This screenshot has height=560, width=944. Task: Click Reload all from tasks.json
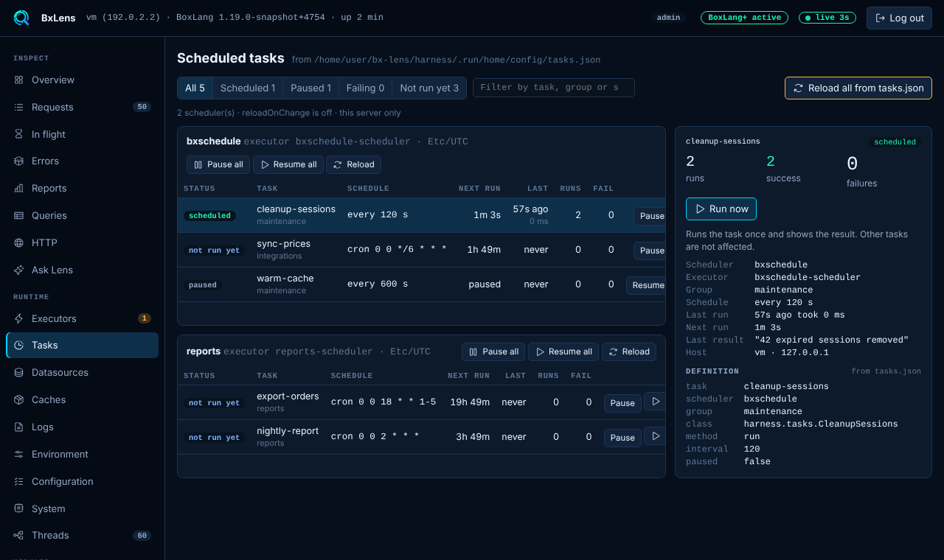coord(858,88)
